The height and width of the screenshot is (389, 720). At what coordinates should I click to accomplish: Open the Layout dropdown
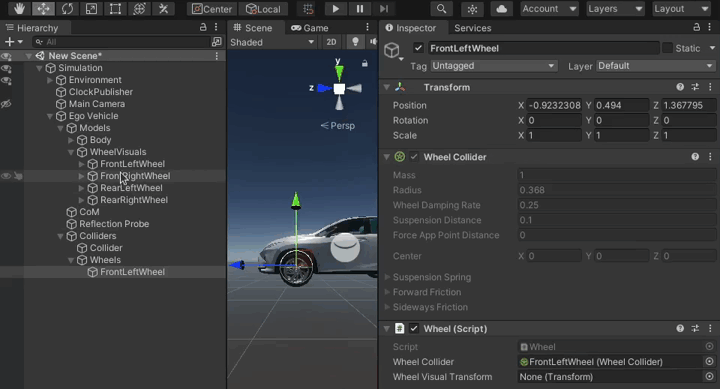tap(681, 9)
